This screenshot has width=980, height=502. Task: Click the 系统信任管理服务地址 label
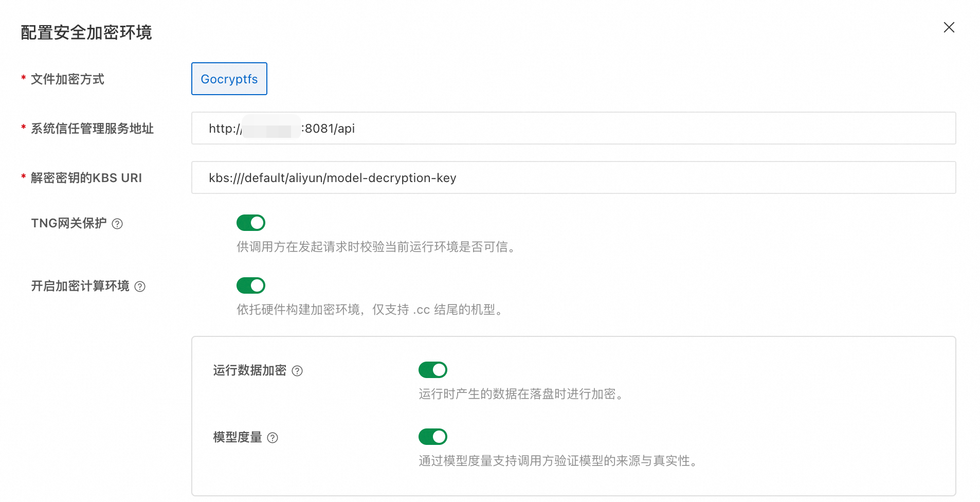tap(92, 129)
